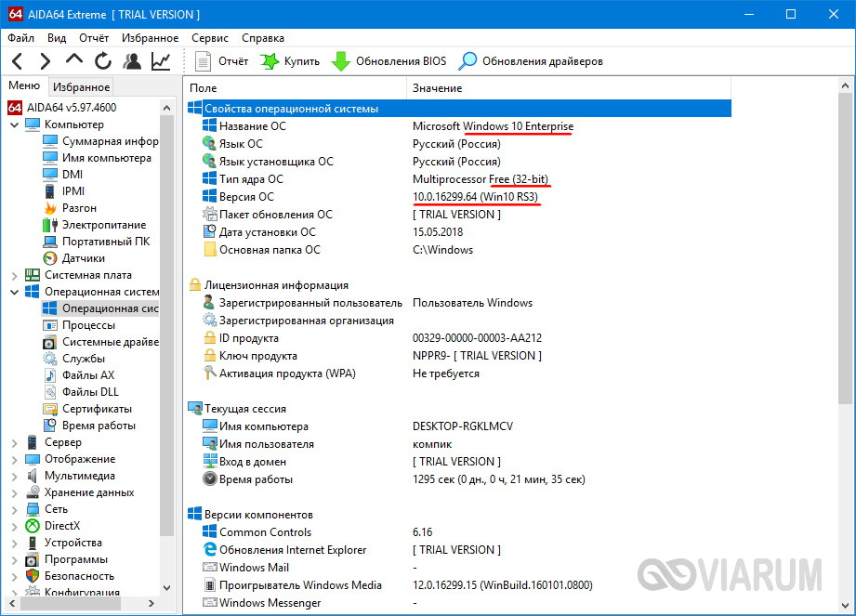The width and height of the screenshot is (856, 616).
Task: Select the DMI tree item
Action: [x=63, y=175]
